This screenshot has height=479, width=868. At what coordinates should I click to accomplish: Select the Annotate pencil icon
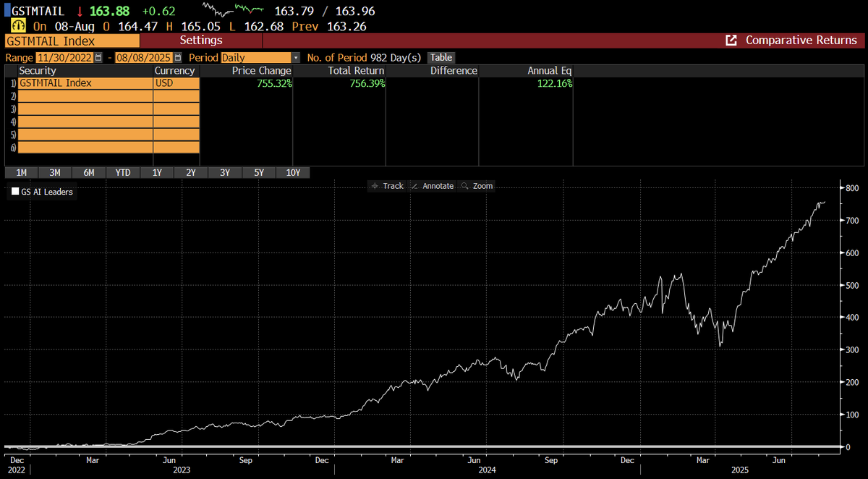coord(433,186)
